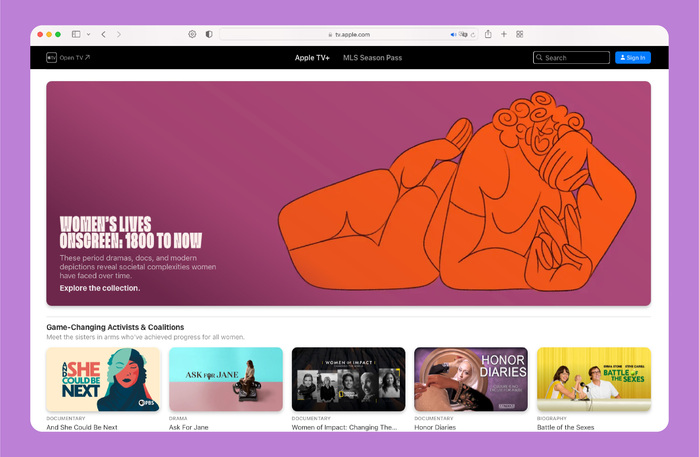Open the Women's Lives Onscreen hero banner
Viewport: 699px width, 457px height.
[348, 193]
